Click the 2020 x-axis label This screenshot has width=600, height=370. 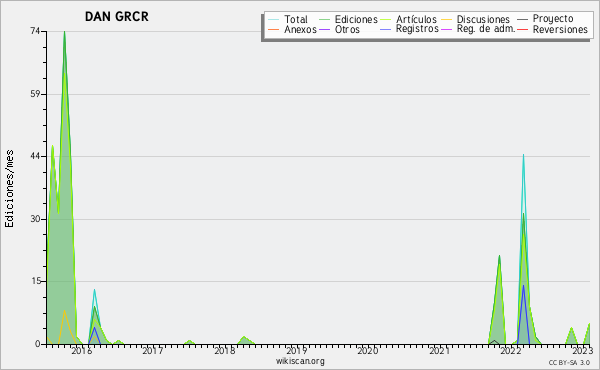[x=368, y=350]
